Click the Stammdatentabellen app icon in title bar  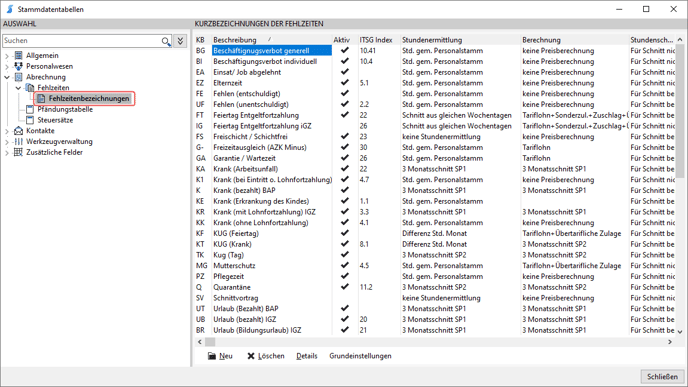9,9
